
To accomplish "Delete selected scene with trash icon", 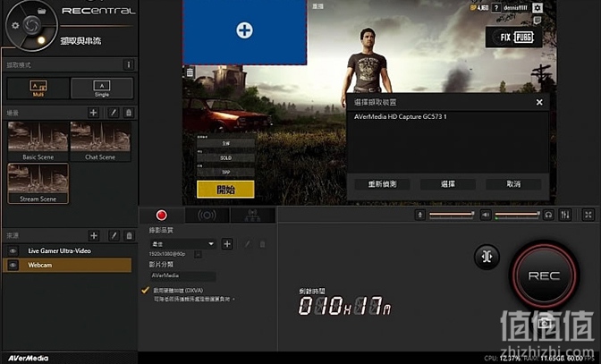I will pos(129,113).
